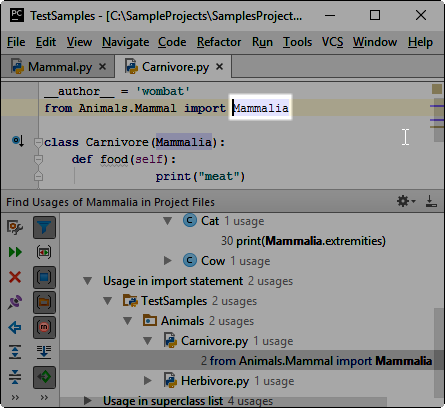
Task: Open the gear menu of Find panel
Action: point(405,201)
